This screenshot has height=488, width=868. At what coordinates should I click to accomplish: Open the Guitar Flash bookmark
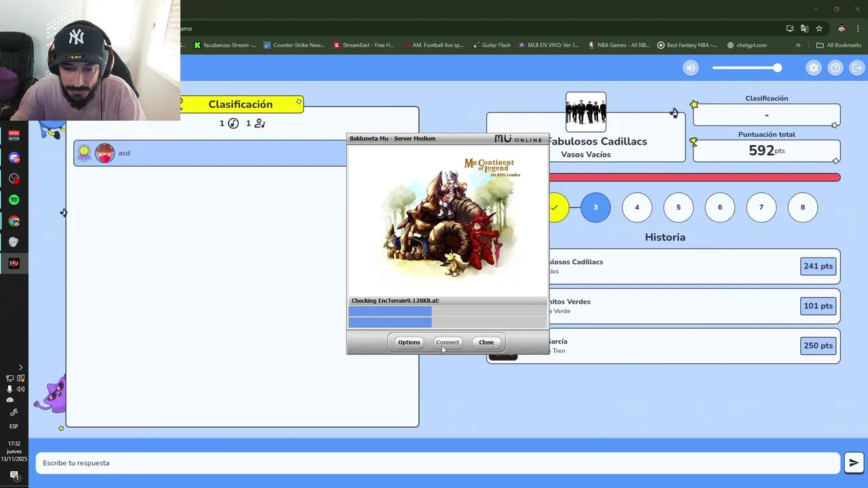coord(491,45)
